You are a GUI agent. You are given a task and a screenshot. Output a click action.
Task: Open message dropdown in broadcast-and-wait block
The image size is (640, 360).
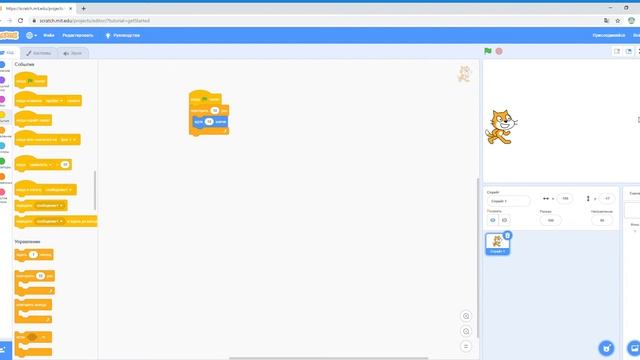click(50, 221)
